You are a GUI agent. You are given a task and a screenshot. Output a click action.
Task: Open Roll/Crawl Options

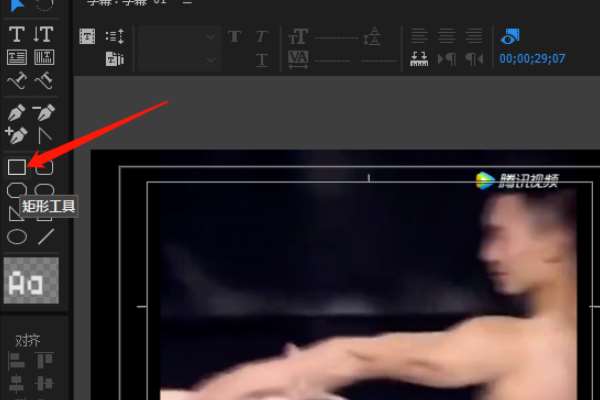click(115, 36)
